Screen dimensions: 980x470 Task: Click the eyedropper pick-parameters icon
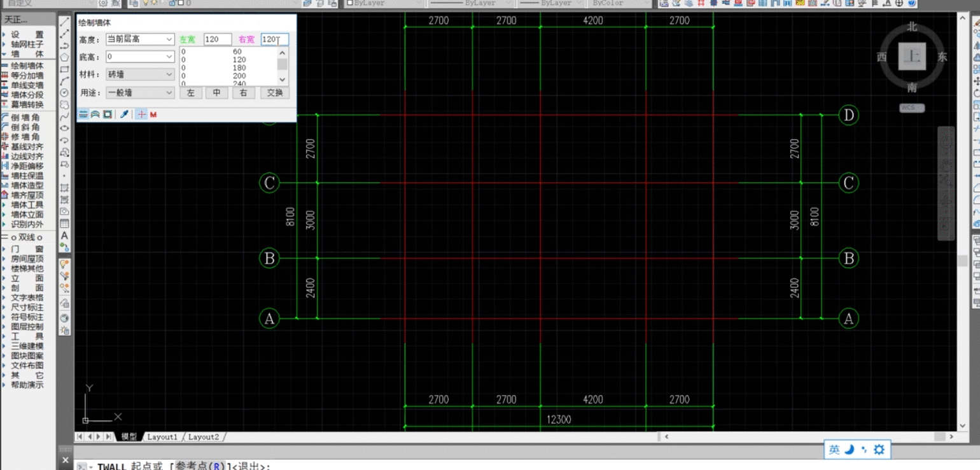(x=125, y=114)
